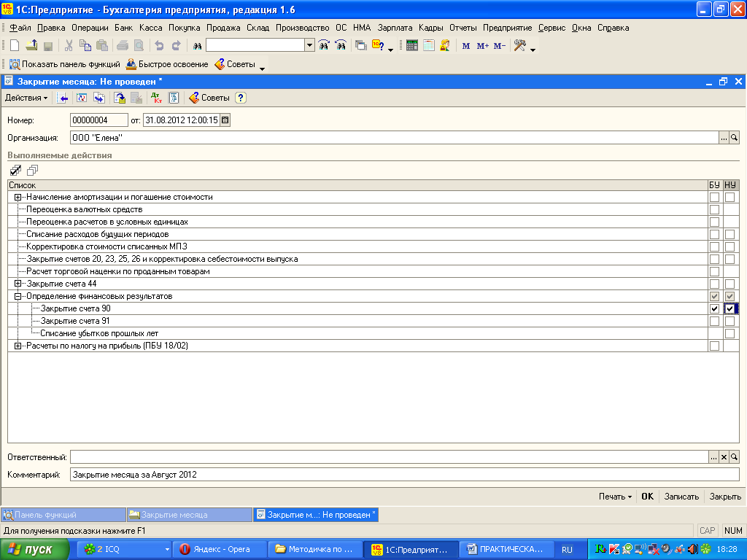747x560 pixels.
Task: Click the Calculator icon in main toolbar
Action: pyautogui.click(x=412, y=46)
